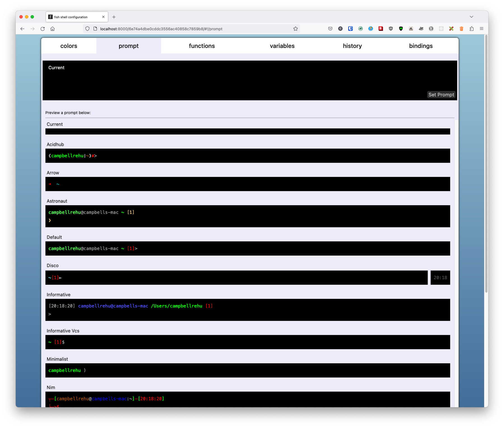Reload the current page
This screenshot has width=504, height=428.
tap(42, 29)
